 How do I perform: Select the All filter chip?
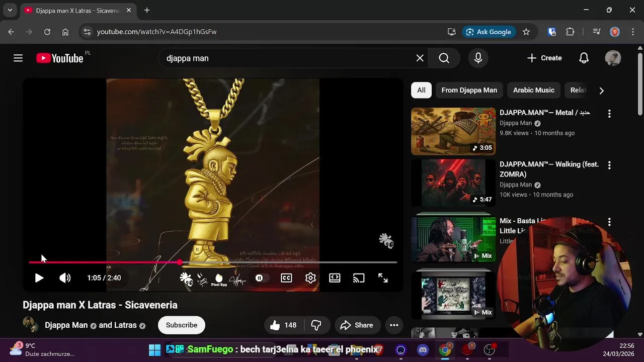[x=421, y=90]
